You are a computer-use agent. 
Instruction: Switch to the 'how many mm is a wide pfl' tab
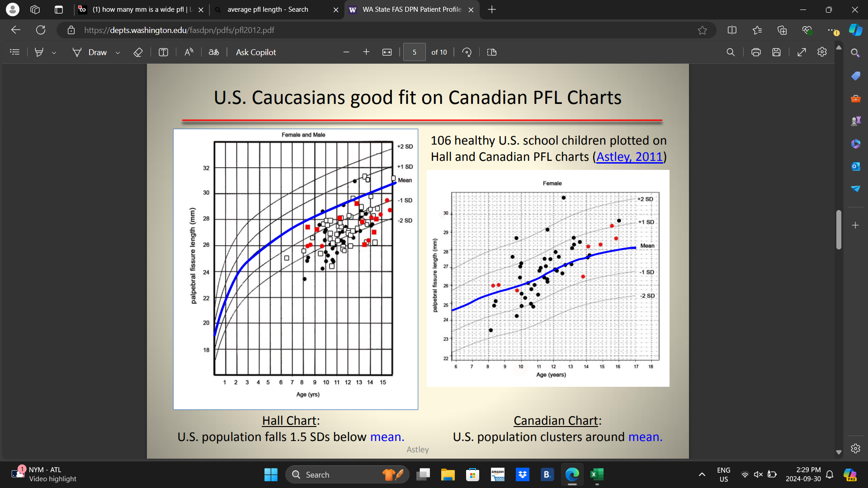tap(136, 9)
